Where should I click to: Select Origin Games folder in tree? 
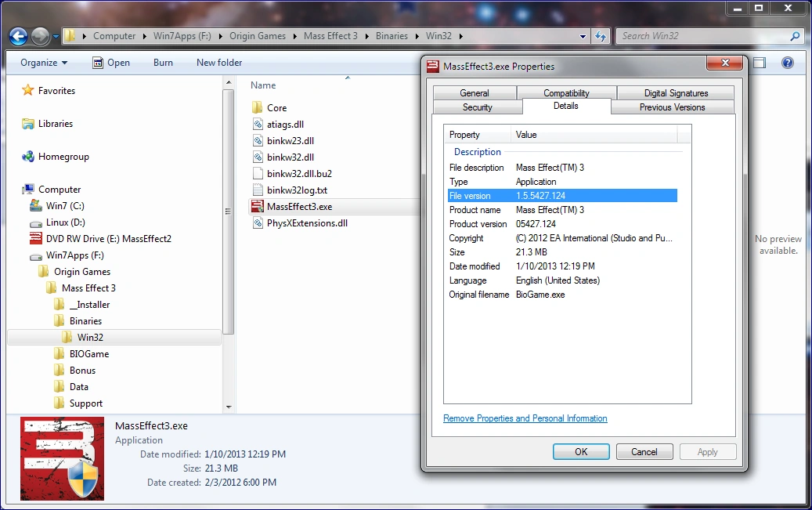point(74,272)
